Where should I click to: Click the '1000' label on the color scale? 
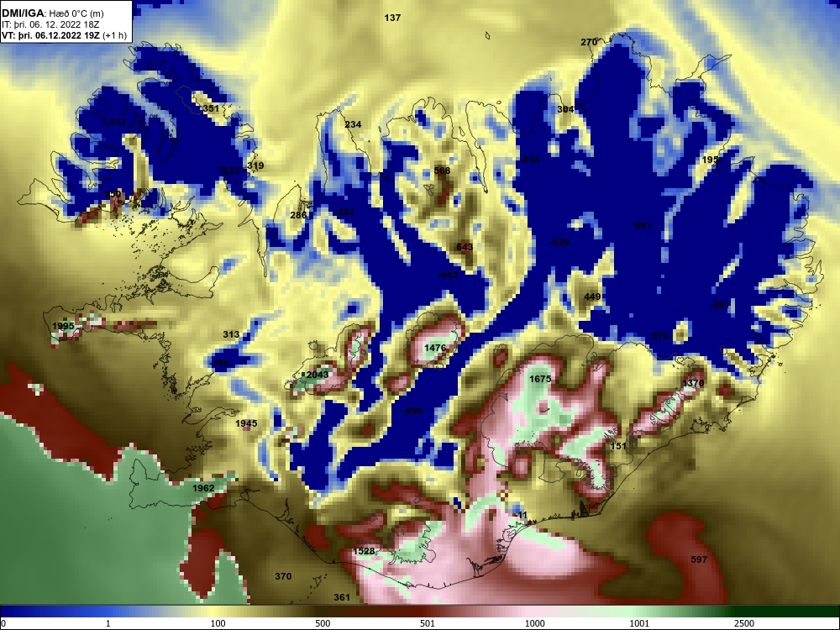535,623
